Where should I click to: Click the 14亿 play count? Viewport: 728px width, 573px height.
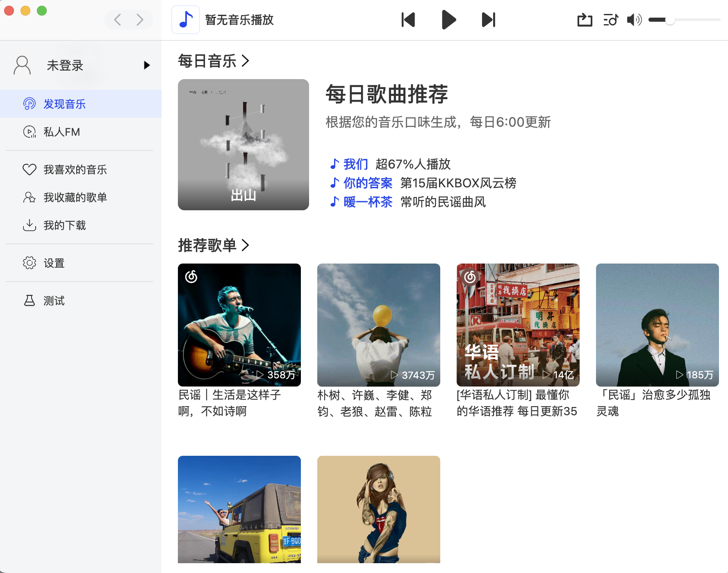click(x=563, y=375)
